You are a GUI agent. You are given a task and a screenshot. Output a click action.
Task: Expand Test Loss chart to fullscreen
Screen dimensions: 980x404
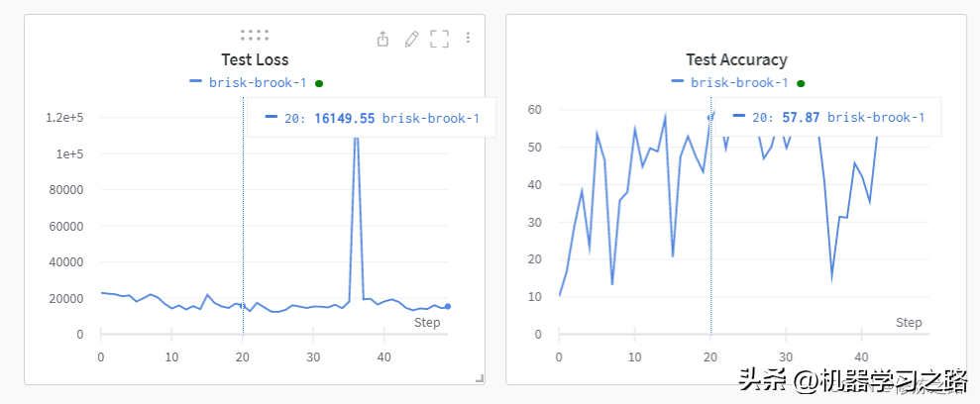pyautogui.click(x=439, y=39)
